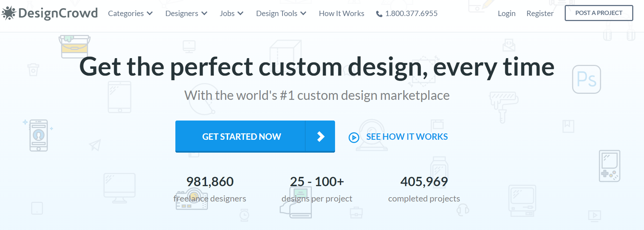This screenshot has width=644, height=230.
Task: Click the phone handset icon
Action: click(379, 14)
